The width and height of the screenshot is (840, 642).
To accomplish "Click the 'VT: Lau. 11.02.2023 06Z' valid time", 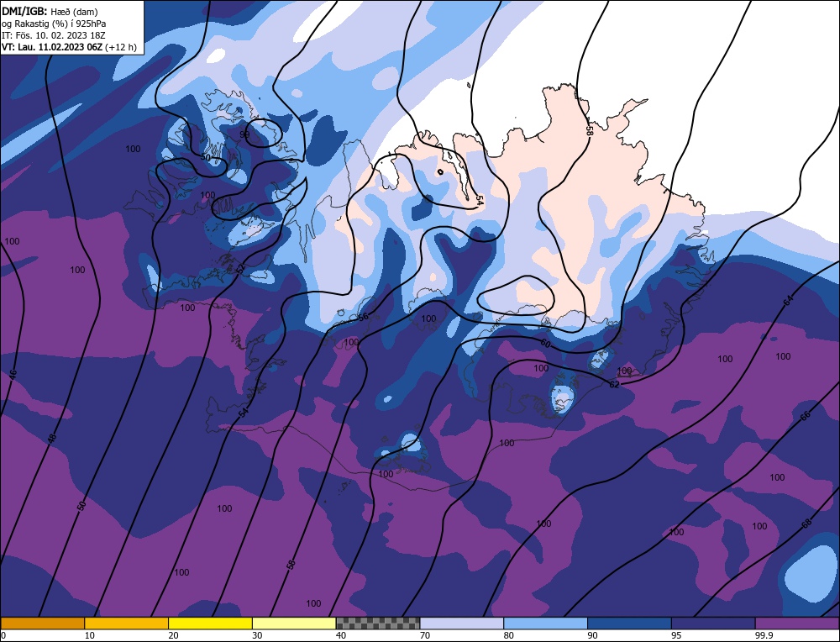I will point(52,47).
